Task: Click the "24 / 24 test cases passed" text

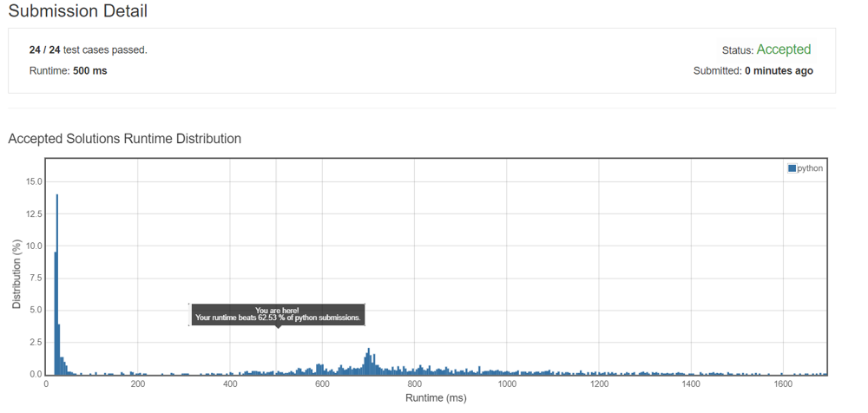Action: [88, 49]
